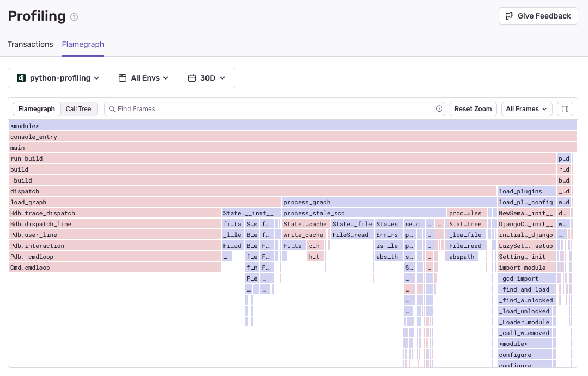Select the process_graph frame
This screenshot has height=376, width=588.
(x=389, y=202)
